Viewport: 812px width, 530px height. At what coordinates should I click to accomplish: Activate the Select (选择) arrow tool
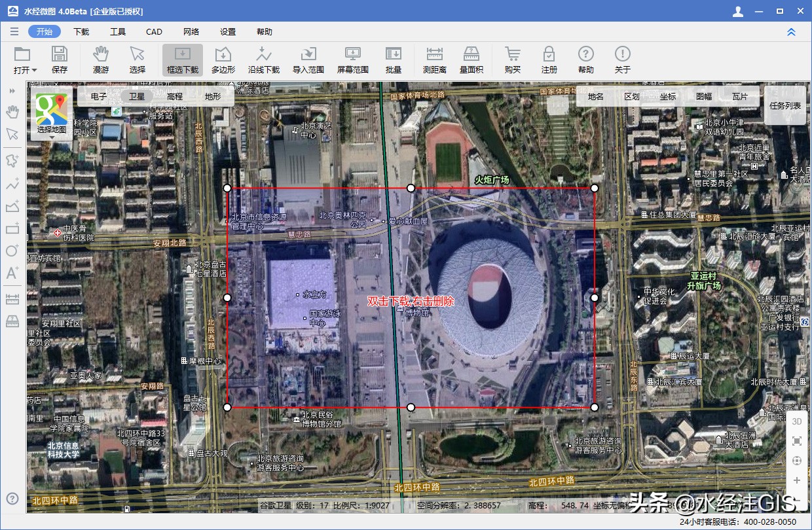(x=138, y=60)
